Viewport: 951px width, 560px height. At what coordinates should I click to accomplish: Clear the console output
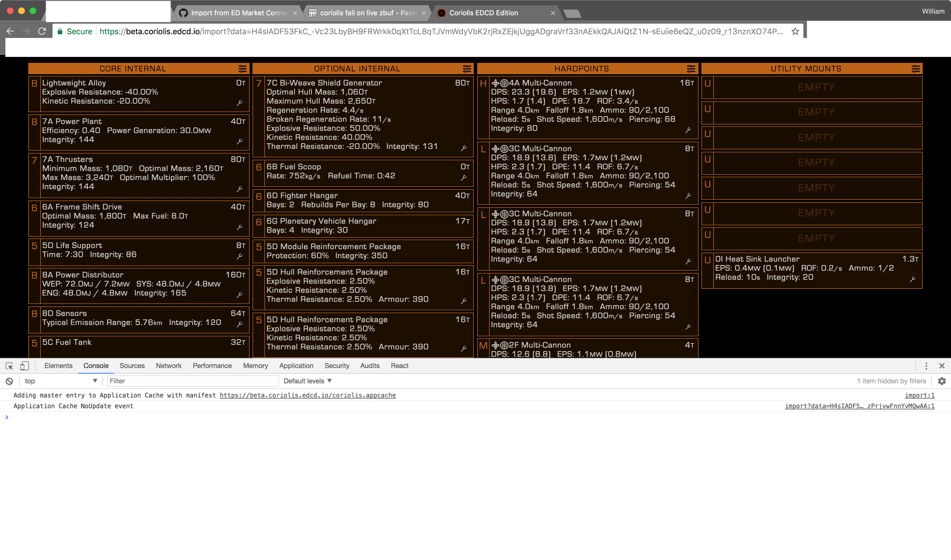click(x=9, y=381)
